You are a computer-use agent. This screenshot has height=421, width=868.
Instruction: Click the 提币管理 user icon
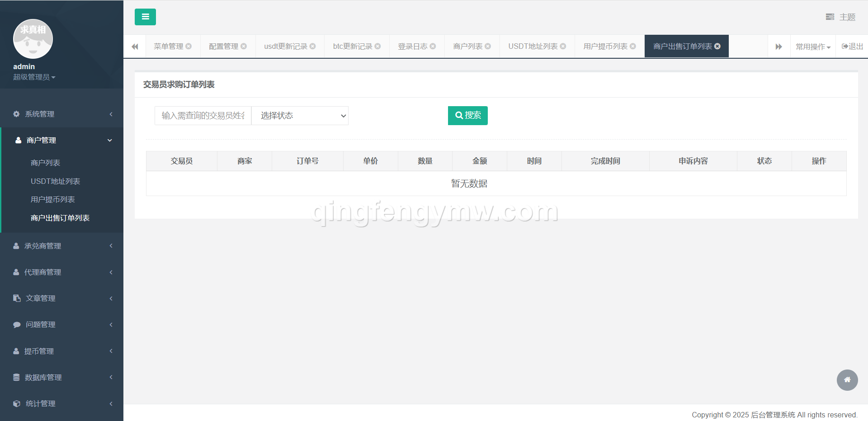(16, 351)
